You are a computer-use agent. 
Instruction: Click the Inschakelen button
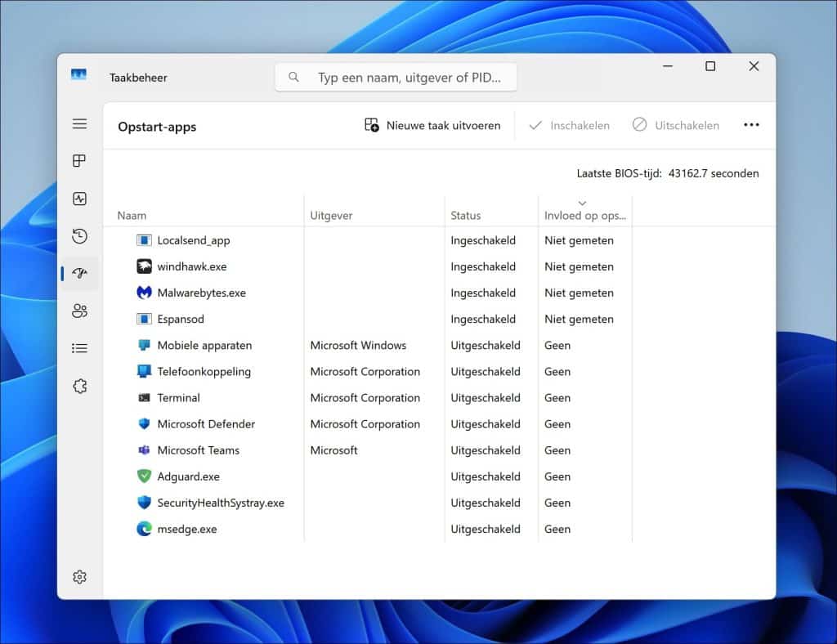(x=569, y=125)
